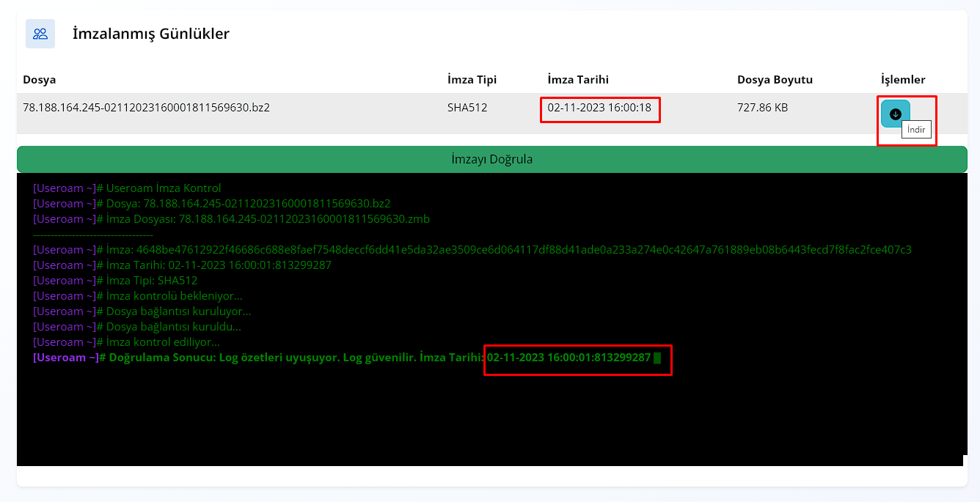The width and height of the screenshot is (980, 502).
Task: Click the green cursor block in the terminal
Action: pyautogui.click(x=657, y=358)
